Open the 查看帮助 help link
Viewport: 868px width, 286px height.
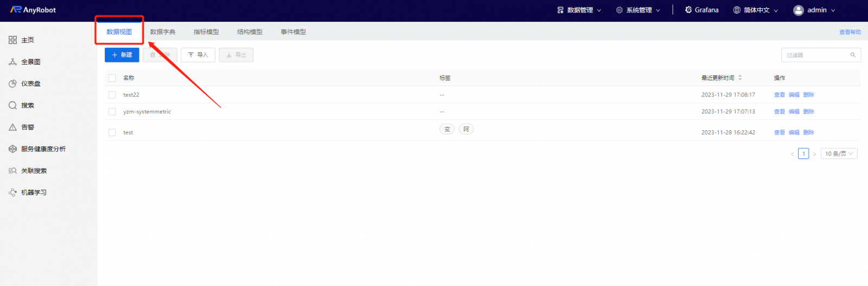coord(850,32)
